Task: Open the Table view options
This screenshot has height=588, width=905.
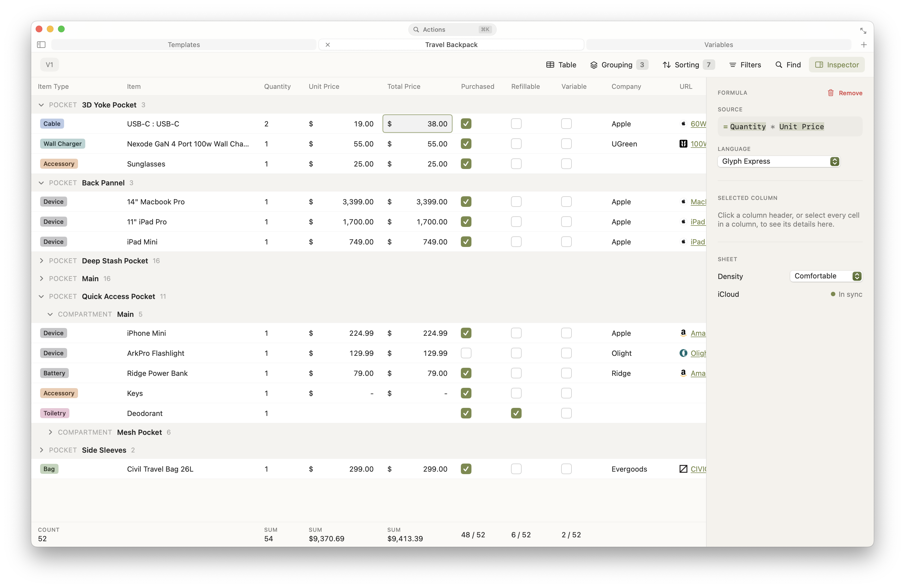Action: (561, 65)
